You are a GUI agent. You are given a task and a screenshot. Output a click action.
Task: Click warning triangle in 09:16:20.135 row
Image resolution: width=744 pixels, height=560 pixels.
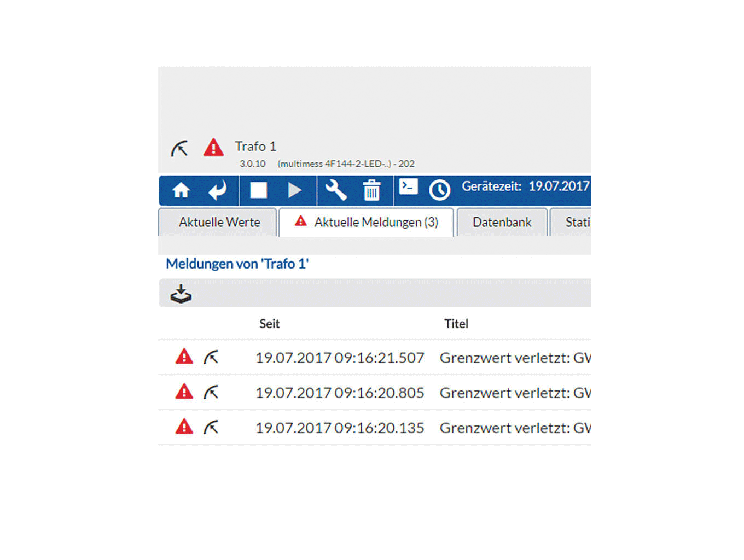pyautogui.click(x=184, y=427)
